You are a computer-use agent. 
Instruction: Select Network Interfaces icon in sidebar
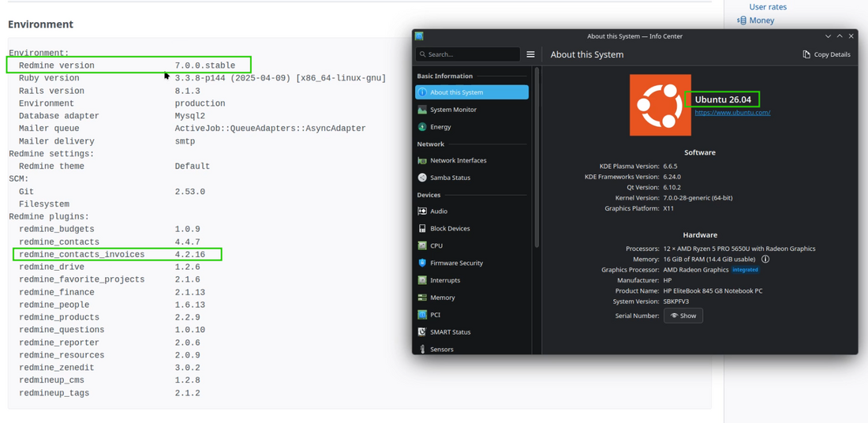(x=422, y=160)
